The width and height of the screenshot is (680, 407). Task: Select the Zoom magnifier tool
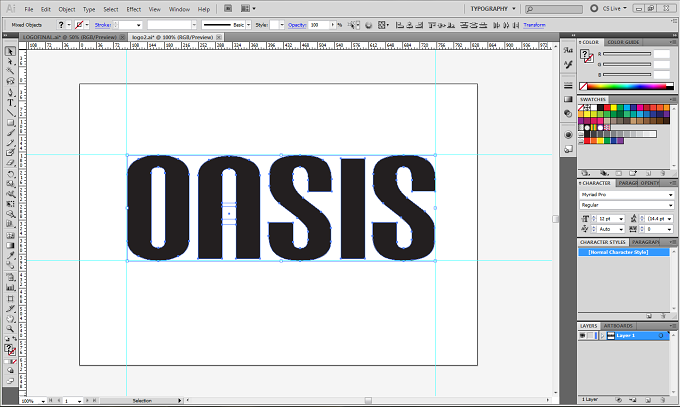tap(10, 329)
